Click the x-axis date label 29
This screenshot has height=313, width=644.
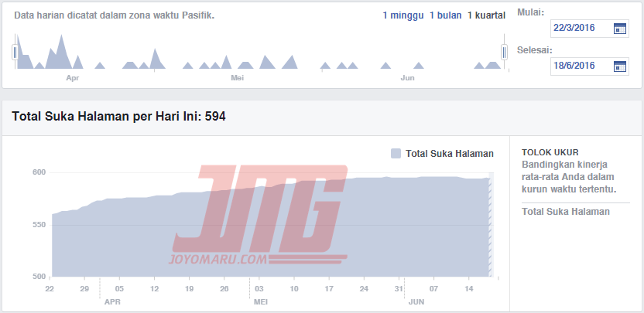point(84,289)
